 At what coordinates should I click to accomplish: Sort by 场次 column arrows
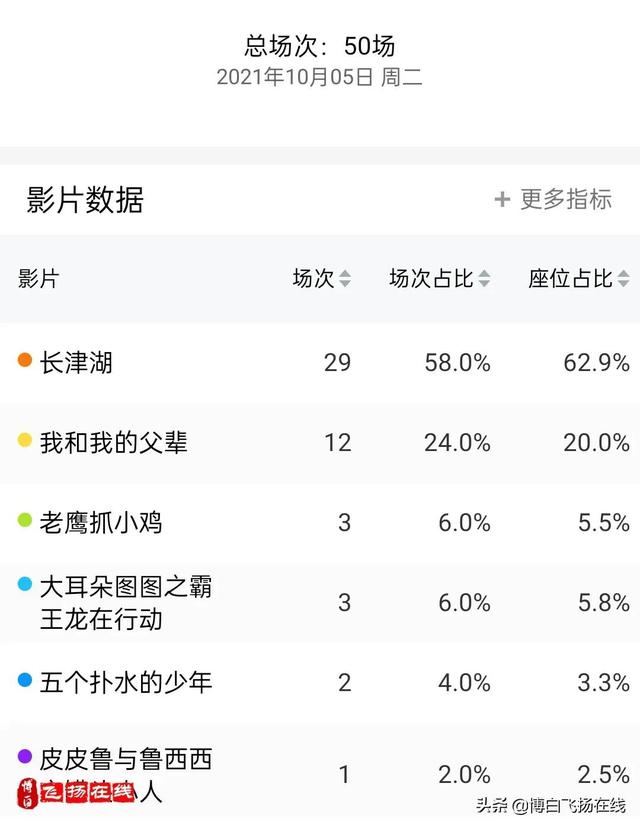pyautogui.click(x=345, y=278)
